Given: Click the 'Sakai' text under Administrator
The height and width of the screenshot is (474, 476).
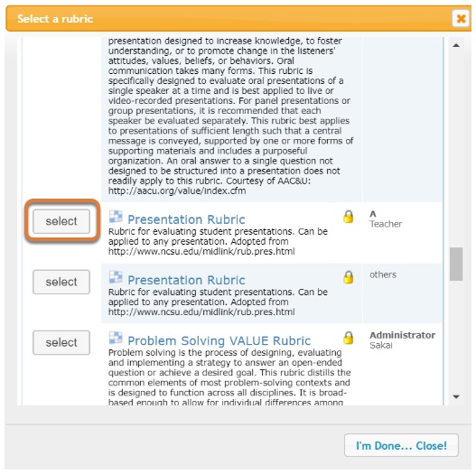Looking at the screenshot, I should (x=380, y=345).
